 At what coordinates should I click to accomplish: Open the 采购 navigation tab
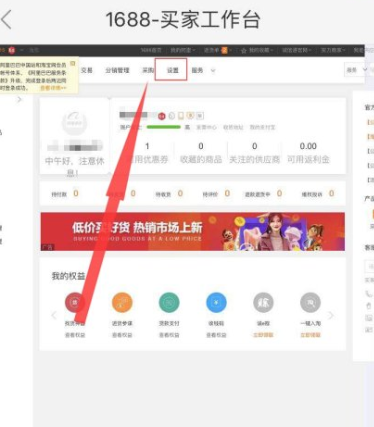[x=148, y=70]
